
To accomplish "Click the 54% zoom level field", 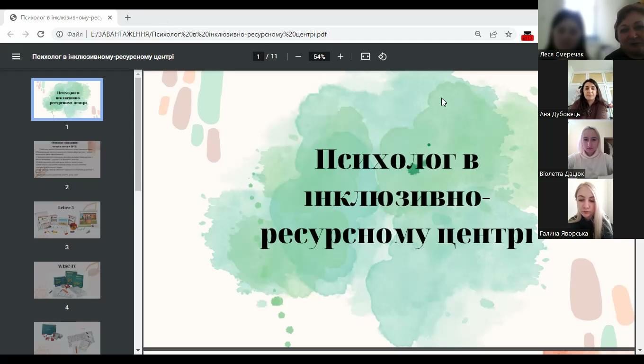I will coord(319,56).
